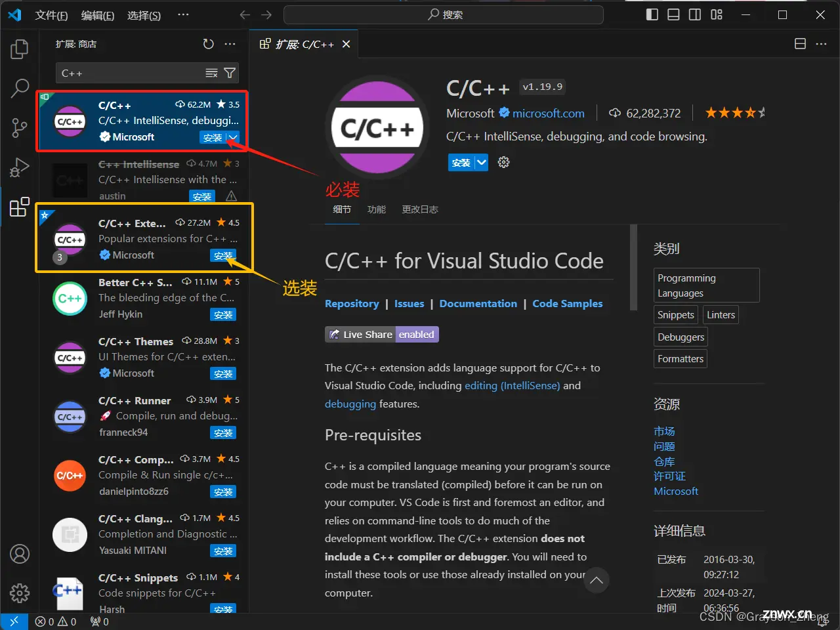Open errors and warnings status indicator
The height and width of the screenshot is (630, 840).
pos(56,621)
